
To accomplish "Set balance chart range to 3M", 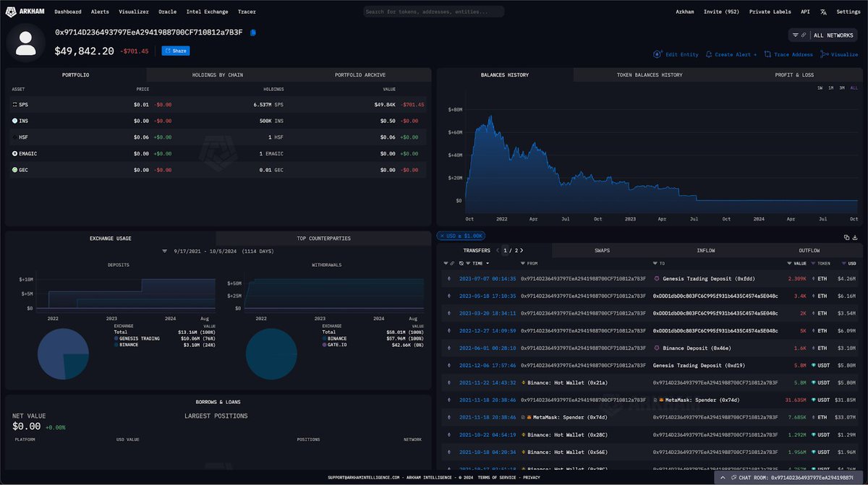I will coord(843,87).
